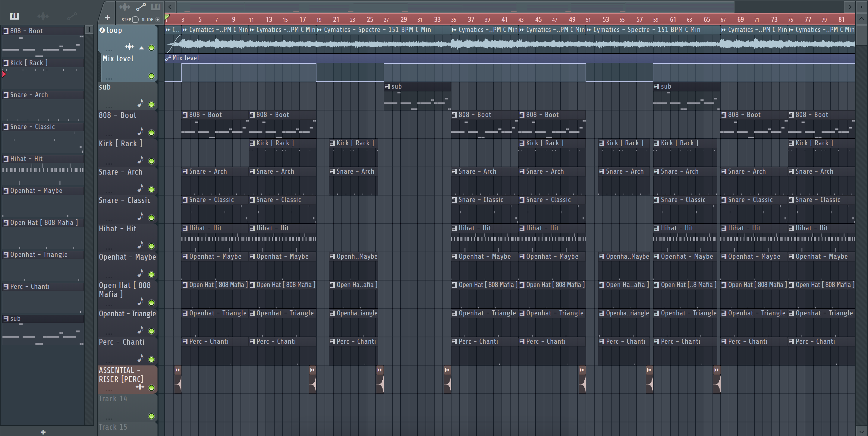Click the RISER track waveform icon
This screenshot has width=868, height=436.
pyautogui.click(x=140, y=387)
